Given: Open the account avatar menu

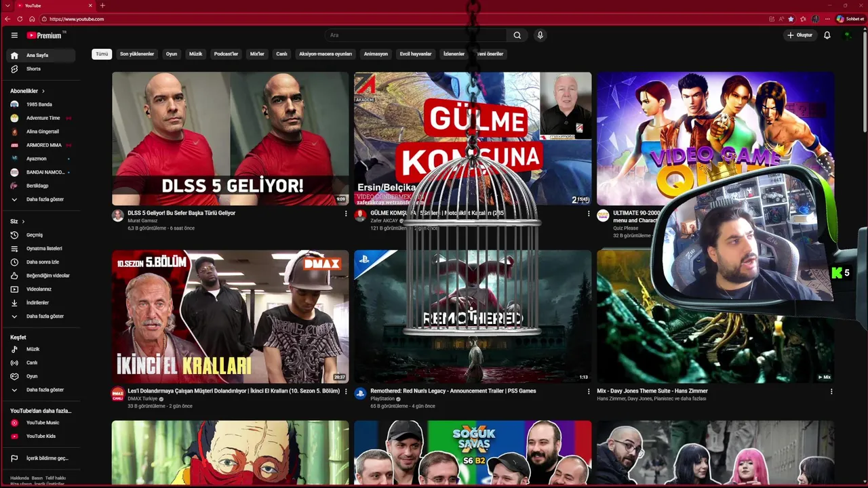Looking at the screenshot, I should pos(848,35).
